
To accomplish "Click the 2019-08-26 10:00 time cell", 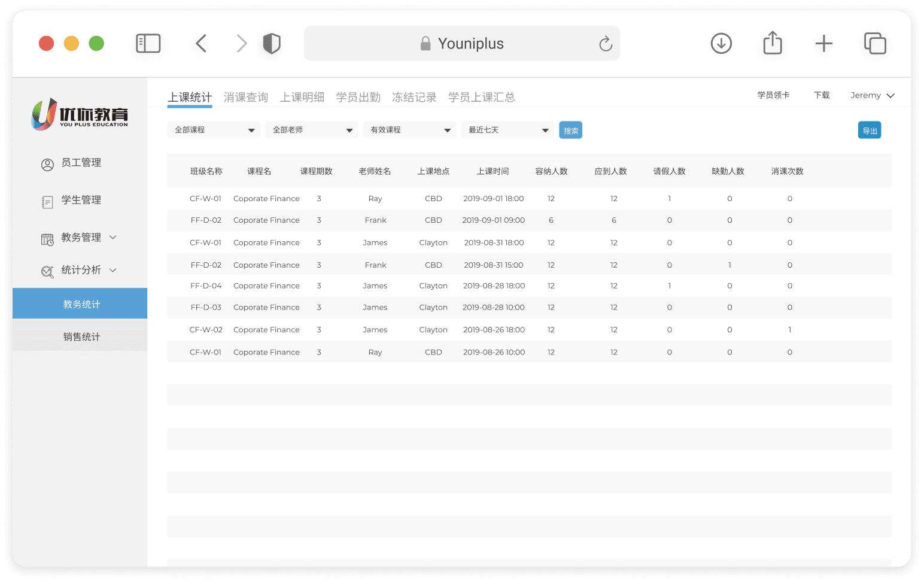I will pyautogui.click(x=494, y=353).
